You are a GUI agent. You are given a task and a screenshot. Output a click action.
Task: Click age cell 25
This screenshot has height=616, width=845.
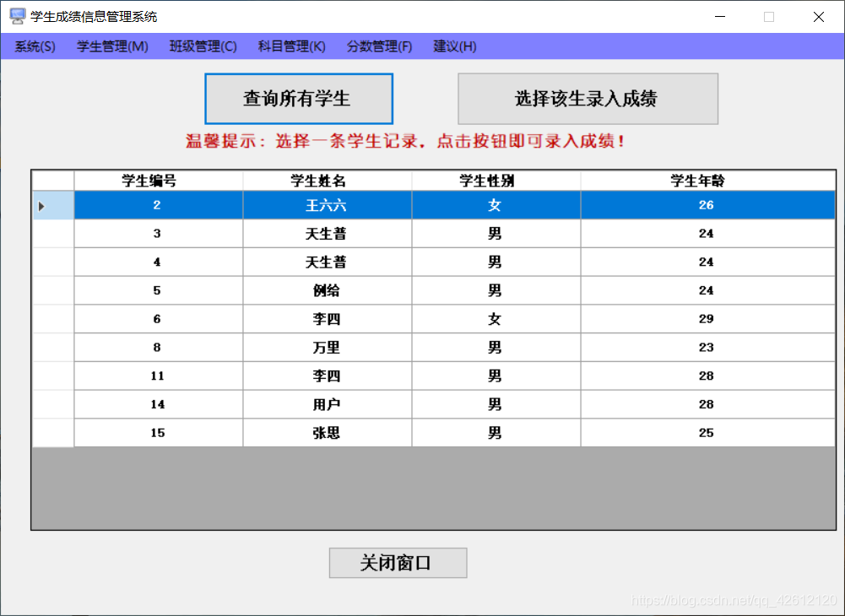(x=708, y=433)
